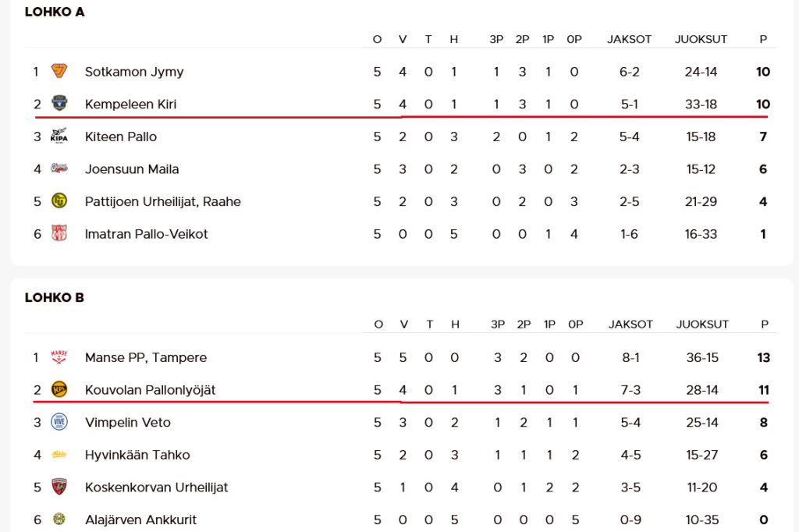
Task: Click the Imatran Pallo-Veikot team logo
Action: pyautogui.click(x=59, y=234)
